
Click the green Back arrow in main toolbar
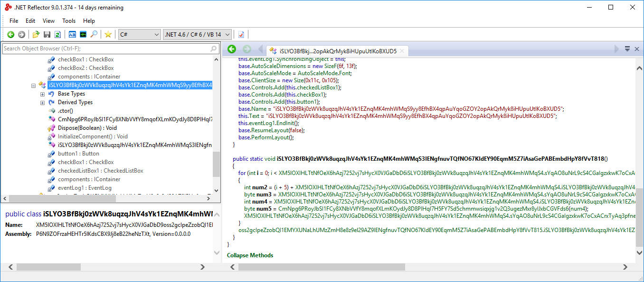(x=10, y=34)
